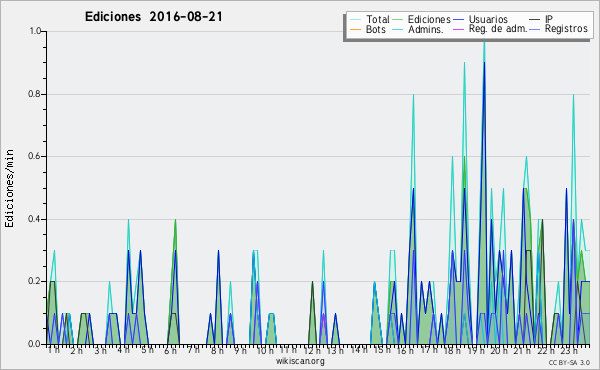
Task: Click the chart title Ediciones 2016-08-21
Action: point(153,17)
